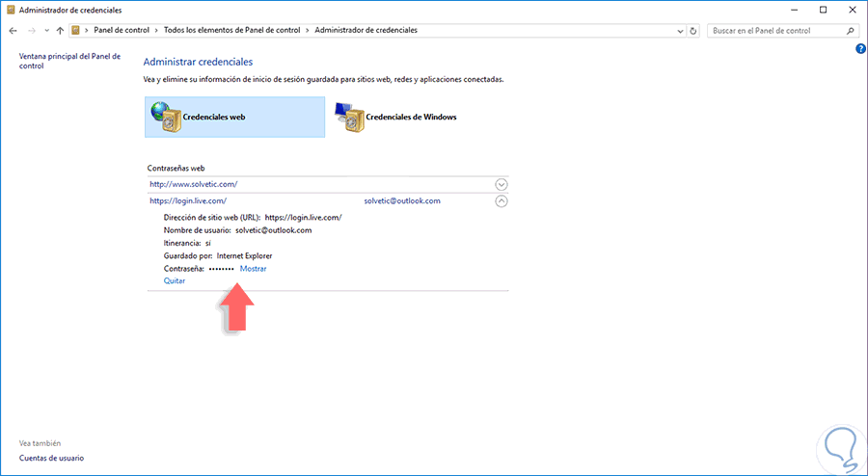This screenshot has width=868, height=476.
Task: Click Panel de control breadcrumb
Action: click(122, 31)
